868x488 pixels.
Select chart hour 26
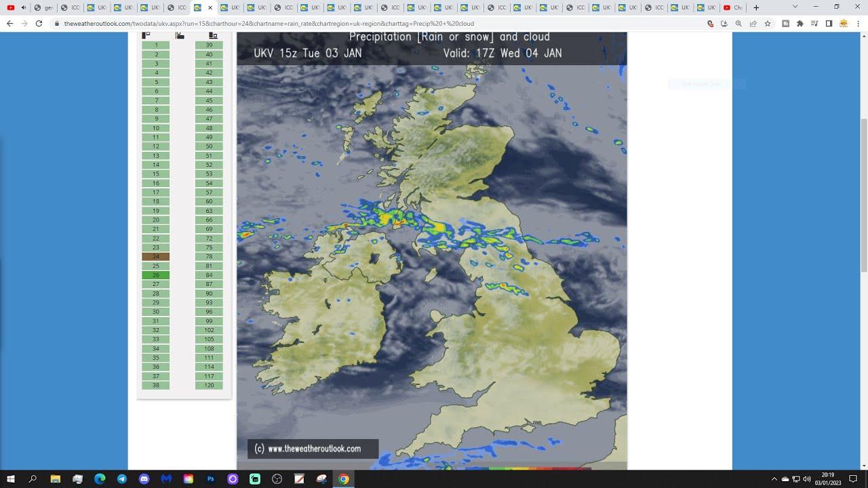(x=156, y=275)
